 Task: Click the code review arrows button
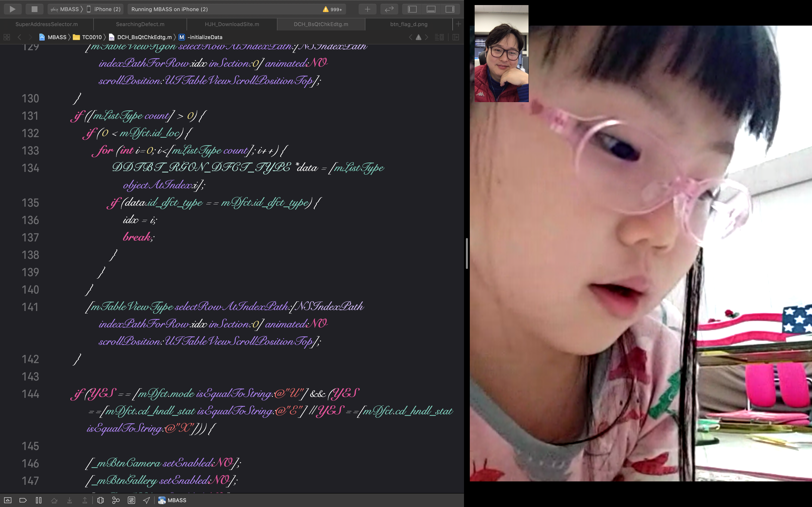tap(389, 9)
